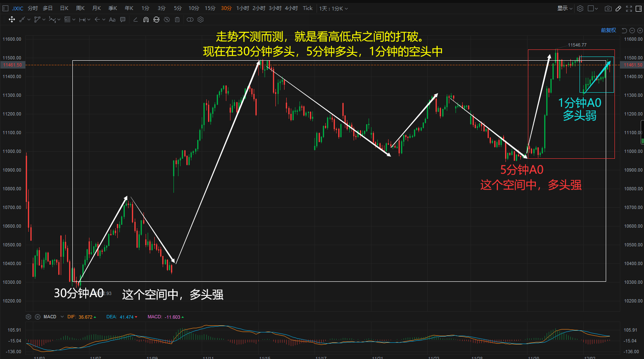Switch to the 日K period tab
The image size is (644, 359).
tap(64, 8)
